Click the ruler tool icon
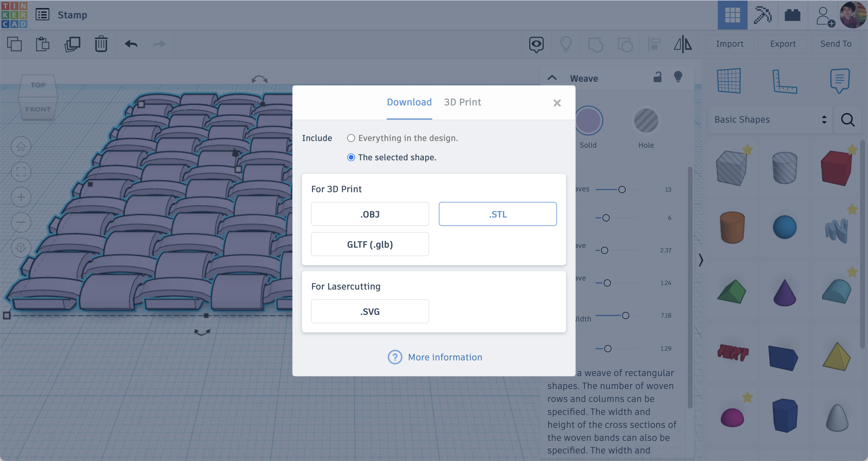Screen dimensions: 868x461 [784, 81]
